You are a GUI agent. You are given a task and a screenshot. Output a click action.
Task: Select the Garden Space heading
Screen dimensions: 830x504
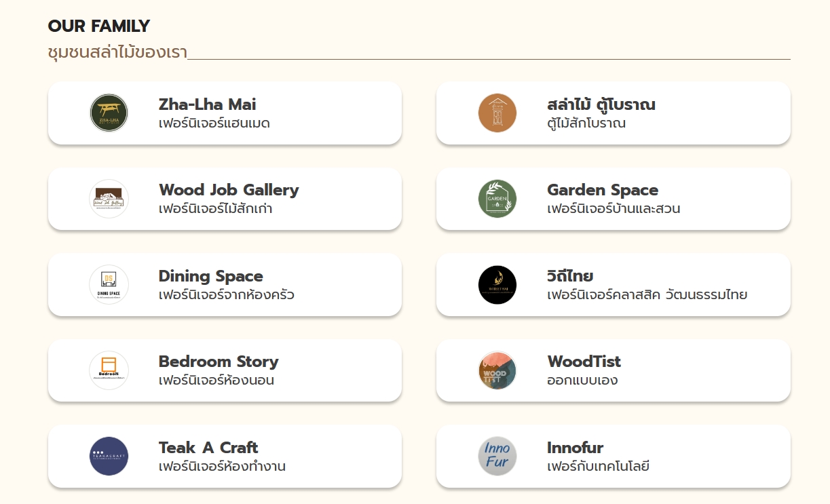(603, 190)
